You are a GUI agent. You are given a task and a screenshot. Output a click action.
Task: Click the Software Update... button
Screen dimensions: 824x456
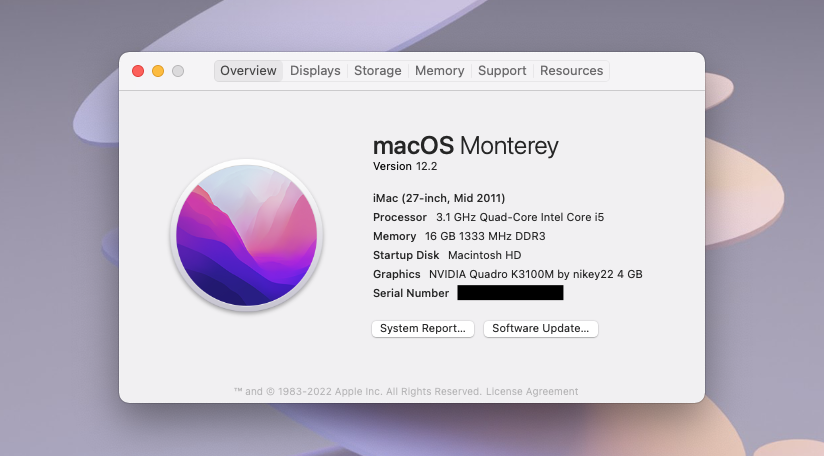coord(541,328)
